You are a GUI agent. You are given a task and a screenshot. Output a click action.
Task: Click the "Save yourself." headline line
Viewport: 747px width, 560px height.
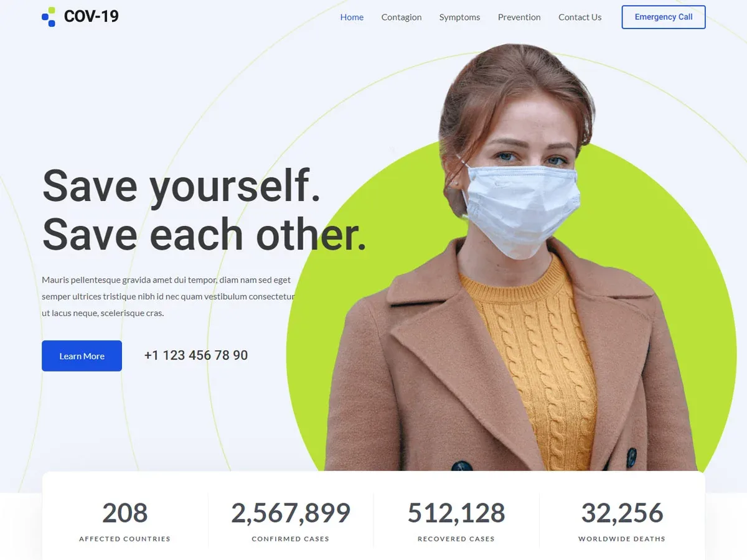[181, 186]
